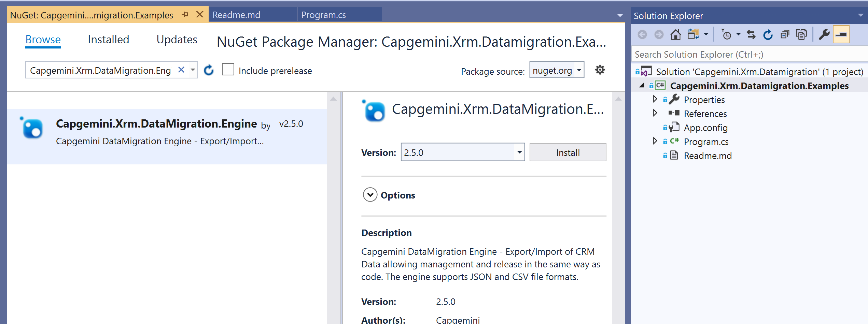
Task: Click Show All Files icon
Action: 801,34
